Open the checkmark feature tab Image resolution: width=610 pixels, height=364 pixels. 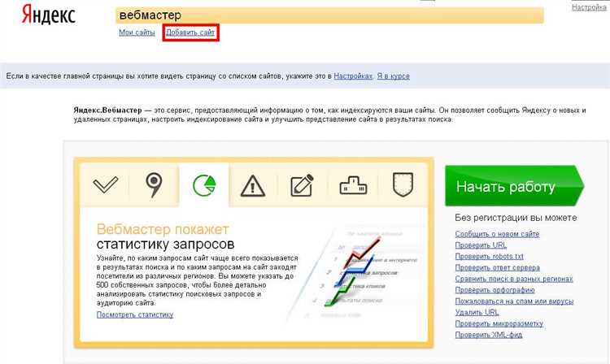[x=106, y=185]
